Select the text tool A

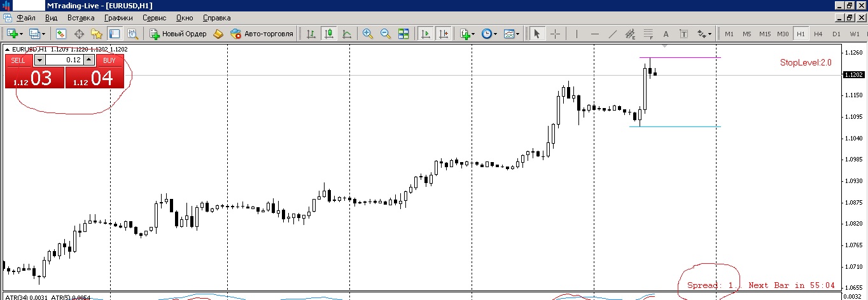pos(666,34)
